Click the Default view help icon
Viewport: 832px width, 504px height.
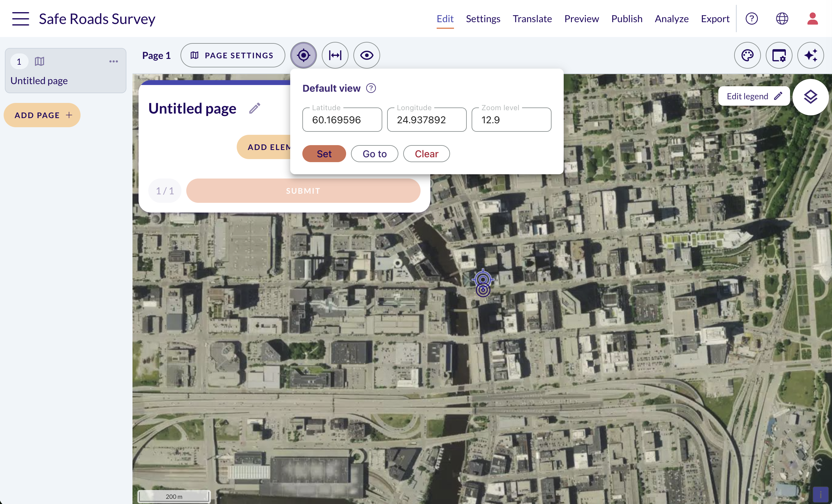coord(371,88)
